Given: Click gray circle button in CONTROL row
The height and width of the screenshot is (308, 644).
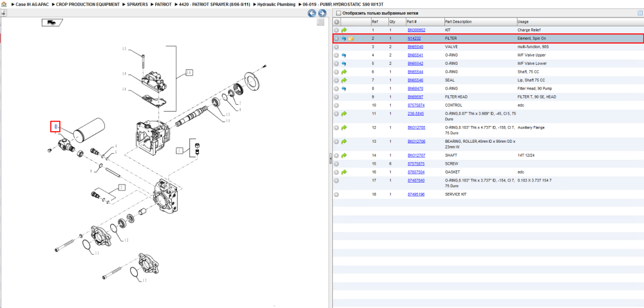Looking at the screenshot, I should point(336,105).
